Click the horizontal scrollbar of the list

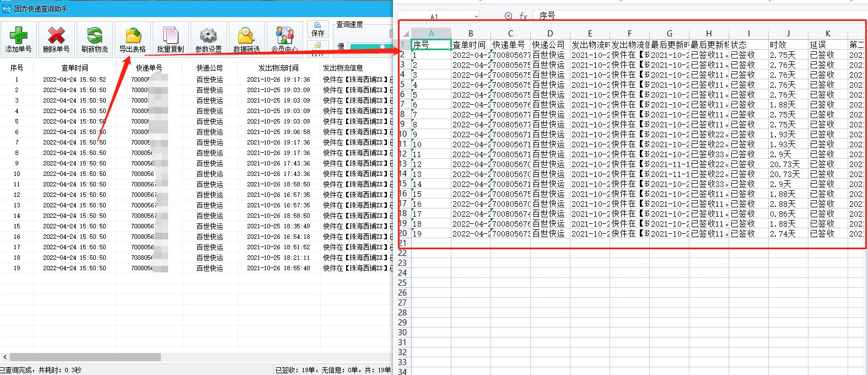point(85,357)
